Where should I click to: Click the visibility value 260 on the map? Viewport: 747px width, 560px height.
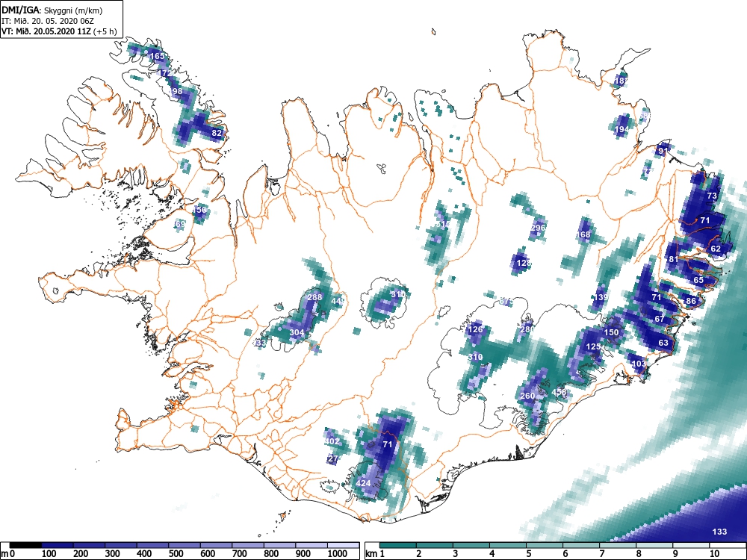tap(527, 396)
